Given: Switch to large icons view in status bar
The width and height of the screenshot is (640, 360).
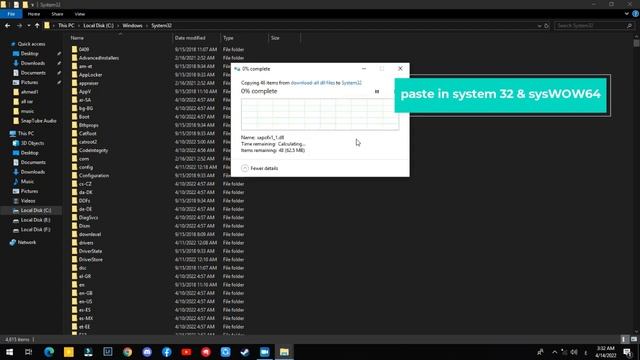Looking at the screenshot, I should 633,340.
